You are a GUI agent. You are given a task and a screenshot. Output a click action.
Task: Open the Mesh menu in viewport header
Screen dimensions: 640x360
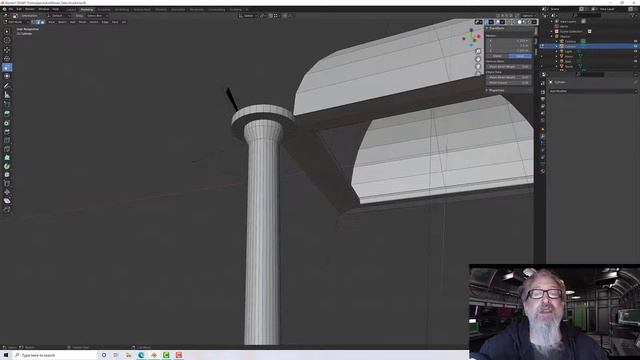[82, 22]
